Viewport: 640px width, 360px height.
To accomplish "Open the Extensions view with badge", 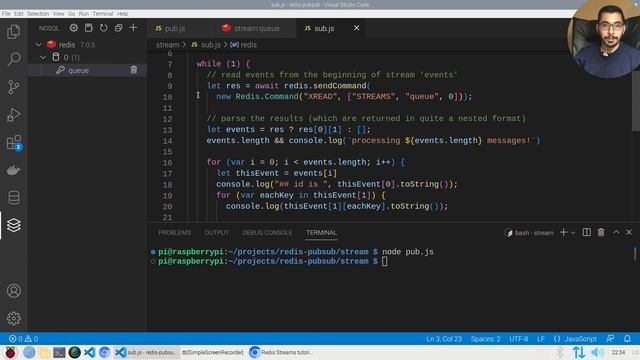I will coord(14,143).
